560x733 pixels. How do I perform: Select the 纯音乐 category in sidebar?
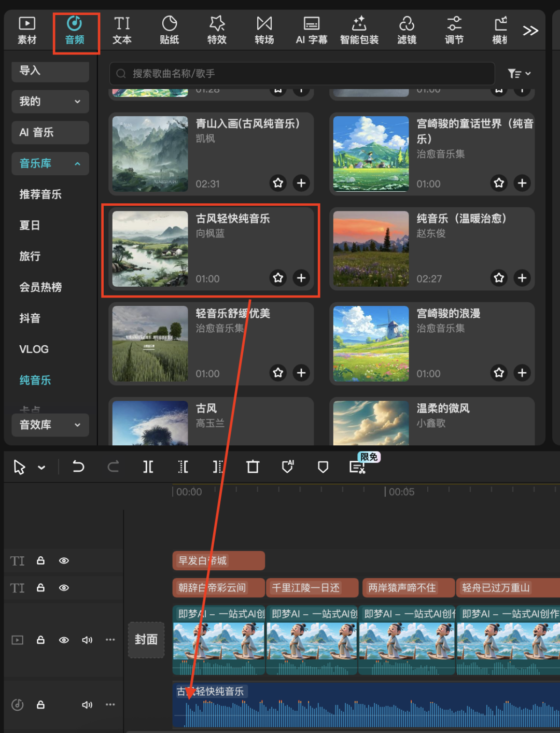[x=35, y=380]
